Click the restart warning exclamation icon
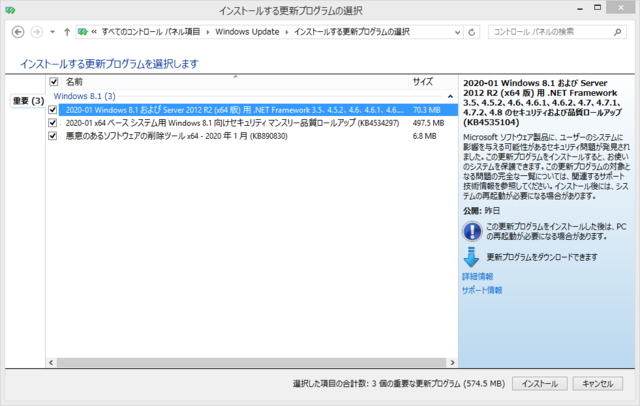 pyautogui.click(x=472, y=231)
